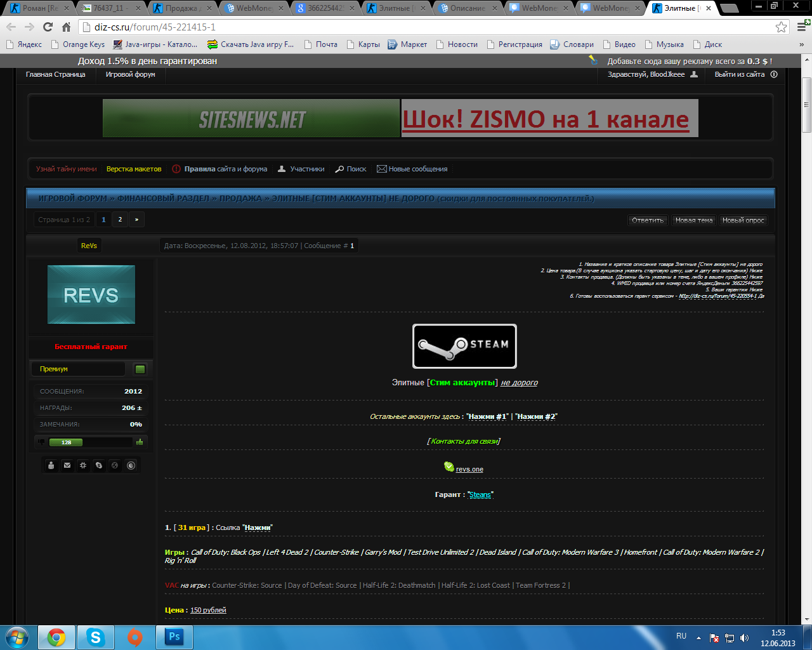Click the REVS avatar image
This screenshot has width=812, height=650.
[91, 295]
